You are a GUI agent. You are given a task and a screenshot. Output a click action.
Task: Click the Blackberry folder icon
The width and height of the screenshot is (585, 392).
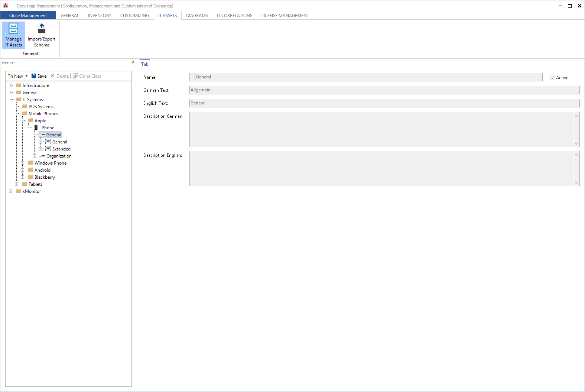point(30,177)
